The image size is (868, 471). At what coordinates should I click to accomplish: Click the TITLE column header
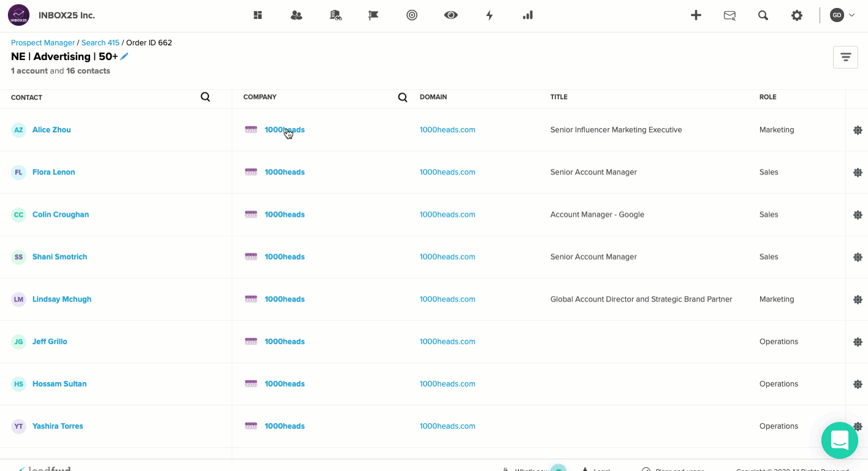(559, 97)
